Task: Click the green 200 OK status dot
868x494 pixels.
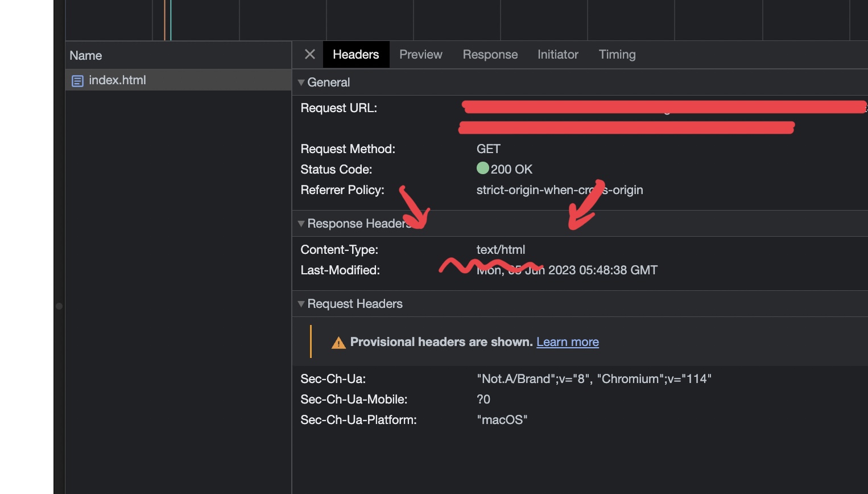Action: point(482,168)
